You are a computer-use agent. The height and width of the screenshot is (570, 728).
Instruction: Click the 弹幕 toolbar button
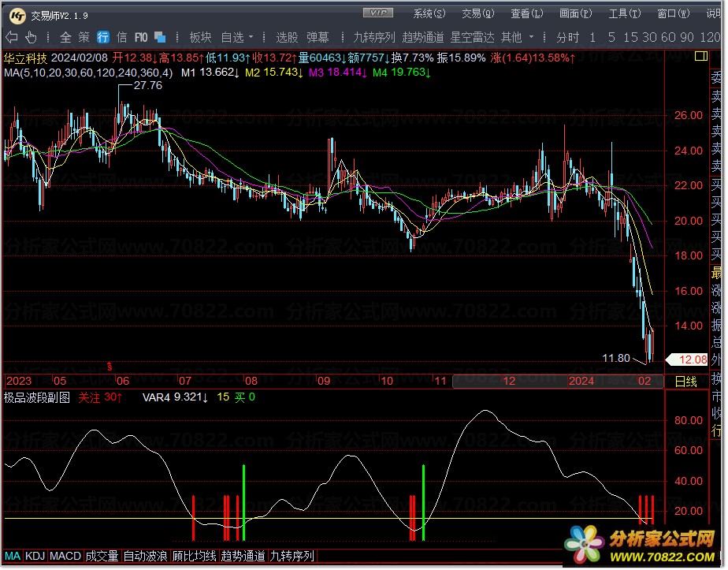(318, 37)
